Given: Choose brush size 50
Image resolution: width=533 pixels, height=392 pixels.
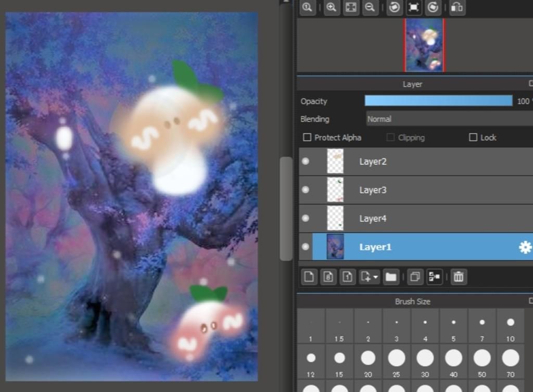Looking at the screenshot, I should pyautogui.click(x=482, y=362).
